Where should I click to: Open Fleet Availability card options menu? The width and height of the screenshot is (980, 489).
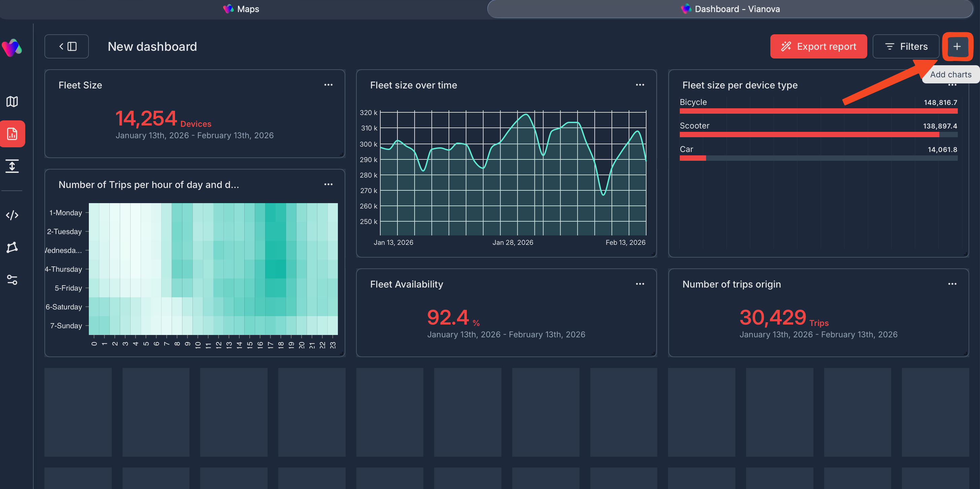640,284
